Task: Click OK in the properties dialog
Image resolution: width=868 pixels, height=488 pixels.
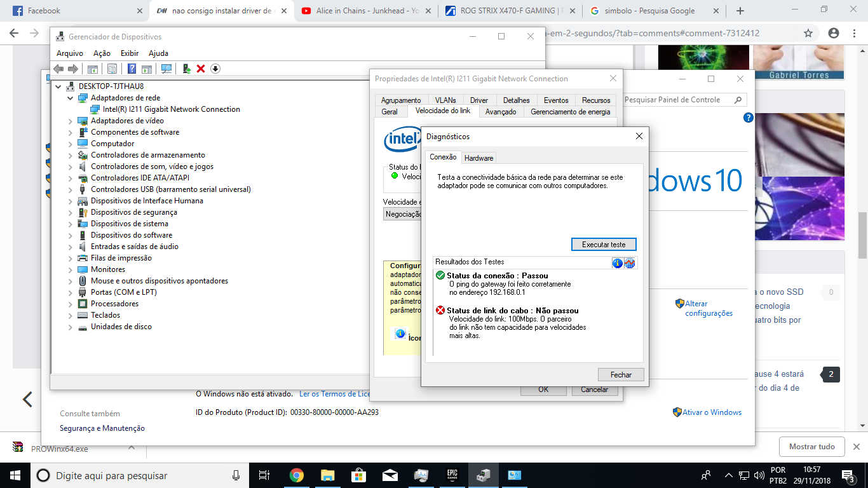Action: [543, 390]
